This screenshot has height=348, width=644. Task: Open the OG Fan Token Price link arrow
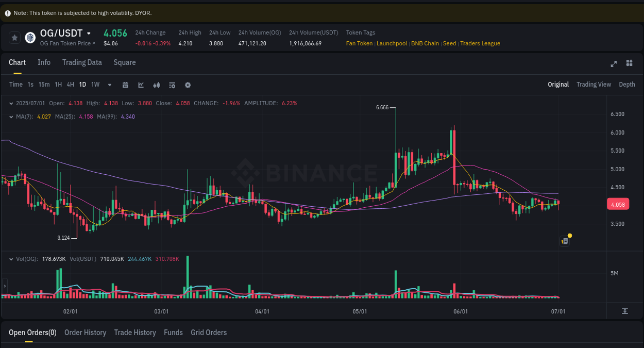tap(93, 43)
